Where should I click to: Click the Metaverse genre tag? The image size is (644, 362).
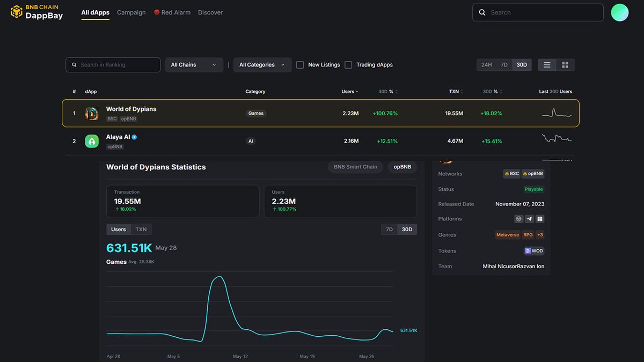(x=508, y=235)
